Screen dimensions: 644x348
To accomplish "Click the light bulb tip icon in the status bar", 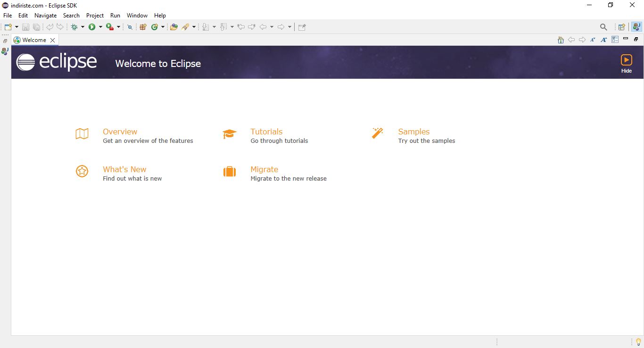I will pyautogui.click(x=639, y=342).
